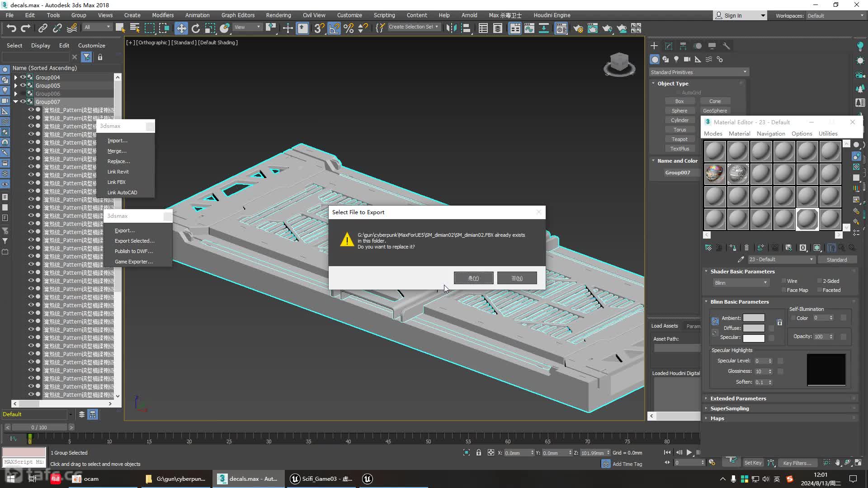Click the Pick Material from Object eyedropper

(x=741, y=259)
